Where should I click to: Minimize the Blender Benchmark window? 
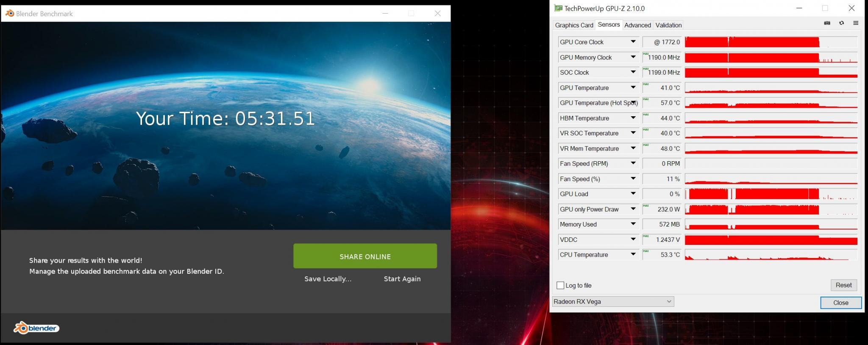pos(385,13)
